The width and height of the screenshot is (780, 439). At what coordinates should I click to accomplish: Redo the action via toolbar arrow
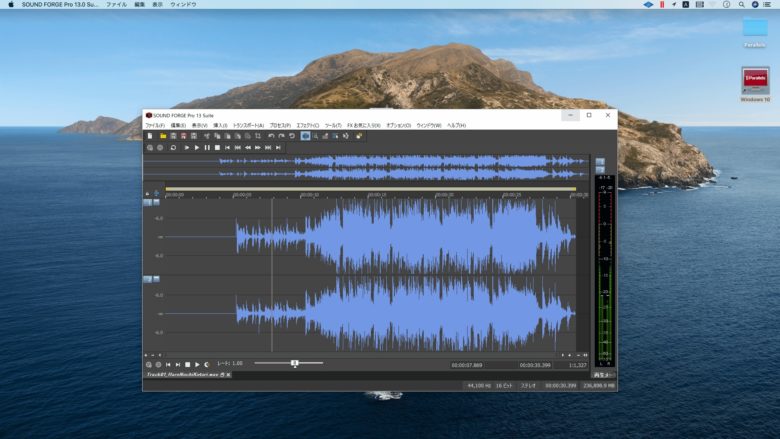tap(282, 136)
